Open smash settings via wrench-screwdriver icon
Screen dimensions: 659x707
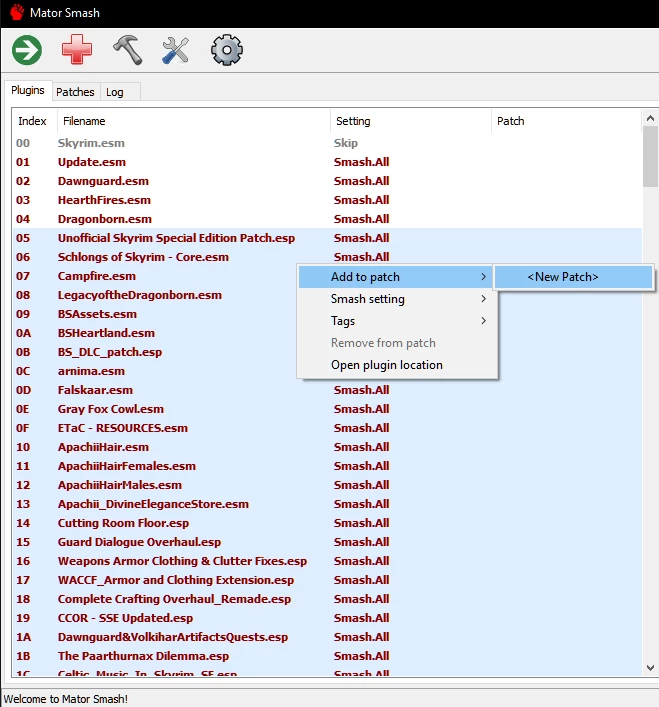[x=176, y=50]
